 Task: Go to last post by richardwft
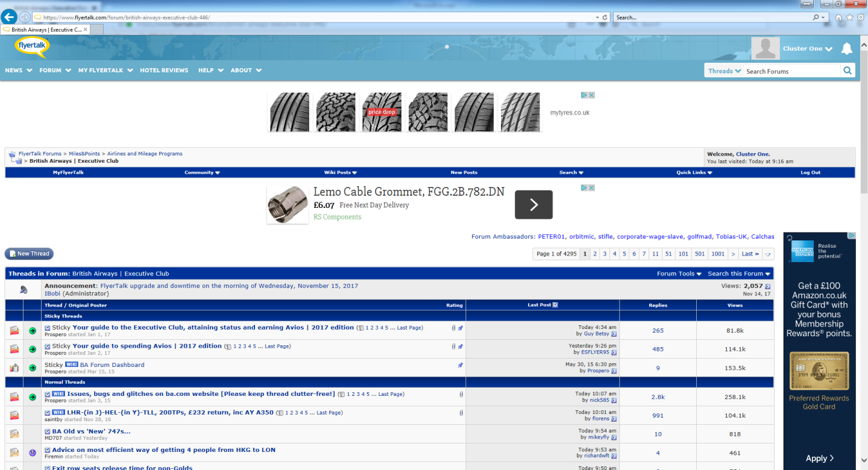point(614,456)
